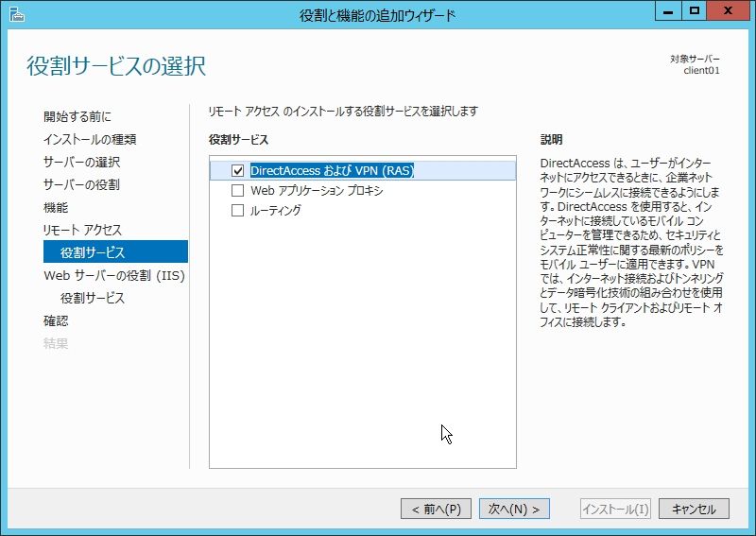This screenshot has height=536, width=756.
Task: Open the インストールの種類 step
Action: pos(90,139)
